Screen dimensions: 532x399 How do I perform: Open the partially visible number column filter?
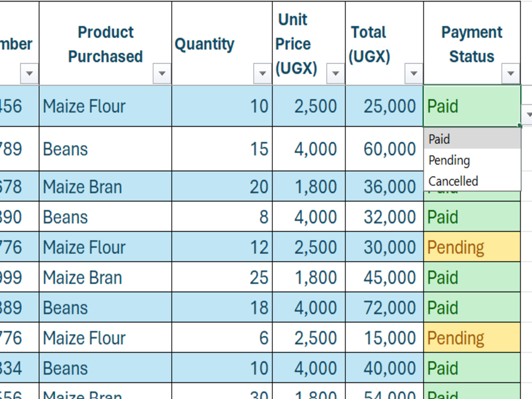pyautogui.click(x=29, y=73)
